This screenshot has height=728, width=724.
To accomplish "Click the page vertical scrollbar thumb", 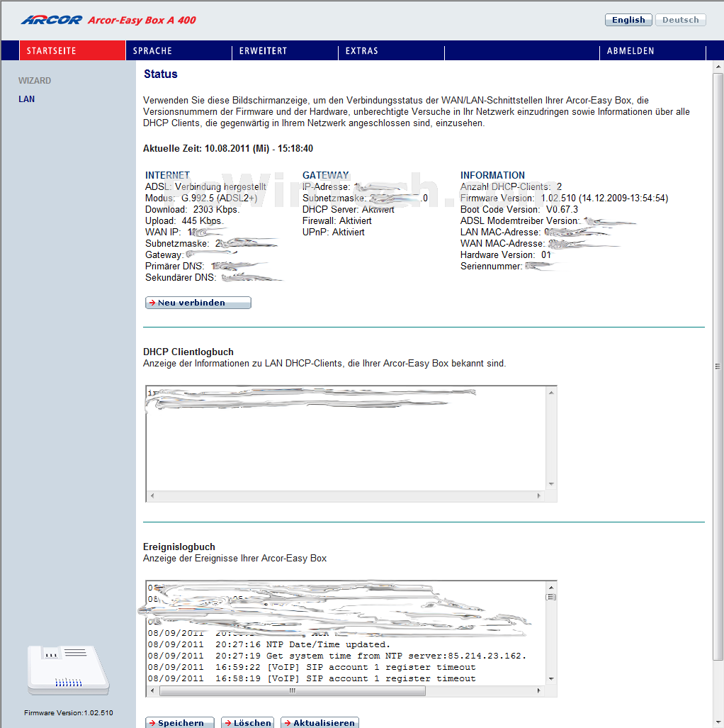I will coord(718,366).
